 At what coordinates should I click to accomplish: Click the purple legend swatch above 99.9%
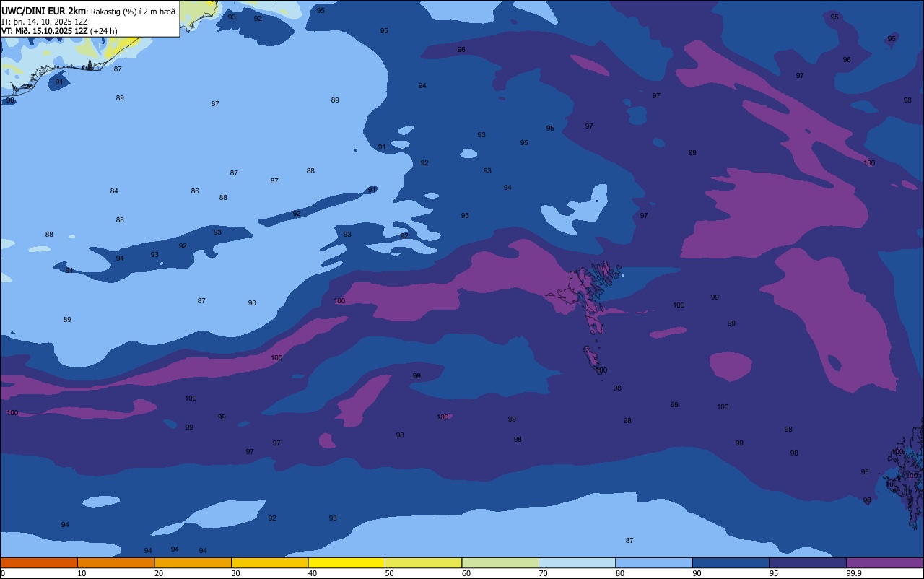point(884,562)
